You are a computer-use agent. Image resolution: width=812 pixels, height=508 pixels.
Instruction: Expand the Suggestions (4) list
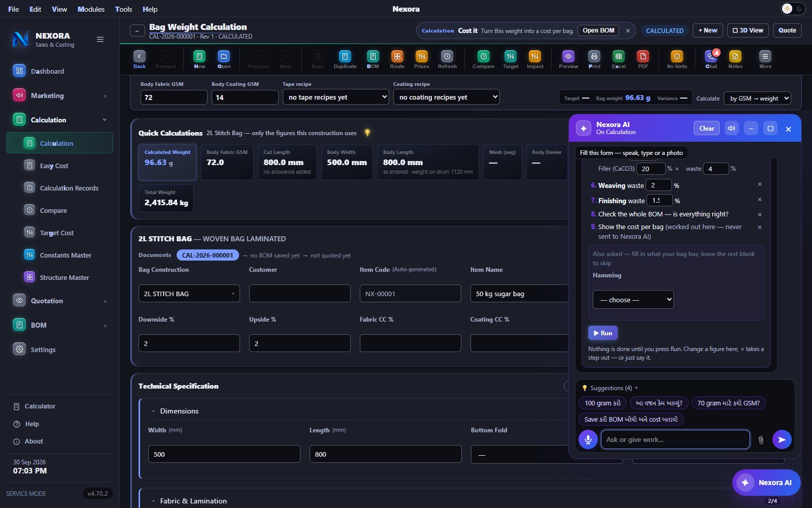(x=611, y=388)
